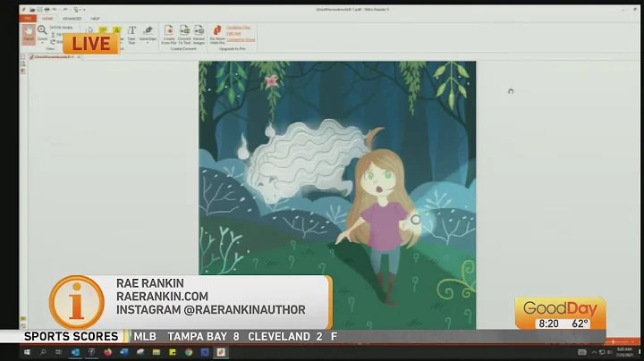Viewport: 644px width, 361px height.
Task: Launch Google Chrome from the taskbar
Action: pos(189,352)
